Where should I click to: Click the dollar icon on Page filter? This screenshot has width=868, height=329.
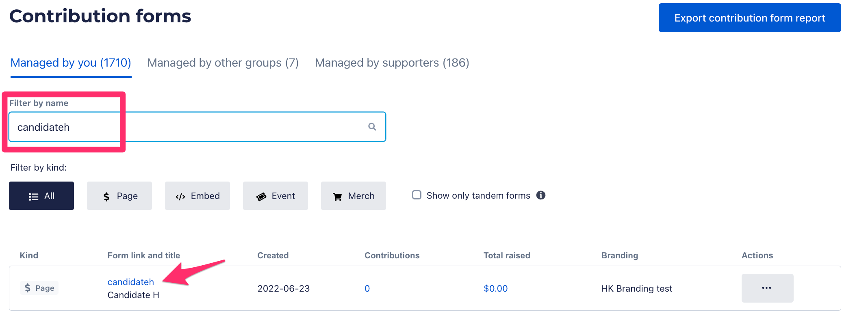click(x=106, y=197)
